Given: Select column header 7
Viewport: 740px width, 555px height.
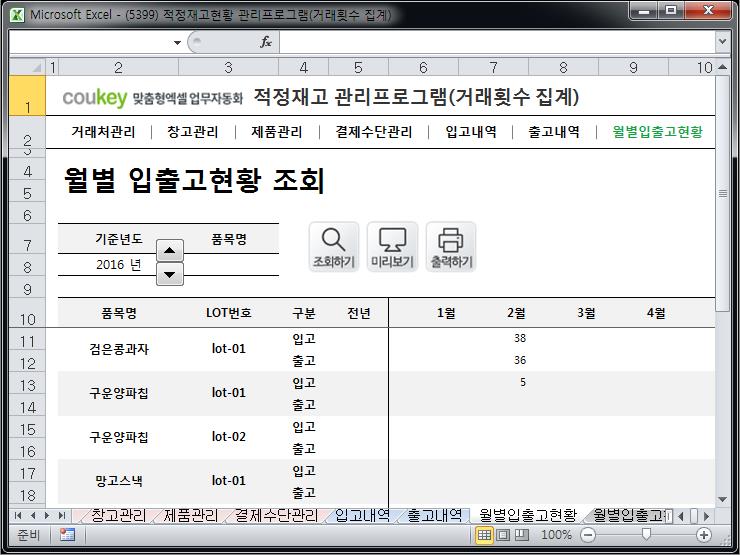Looking at the screenshot, I should click(493, 67).
